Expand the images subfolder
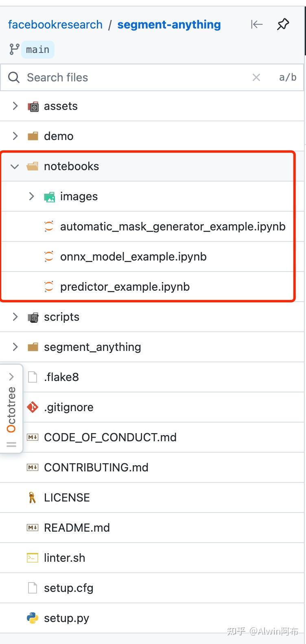 point(32,196)
